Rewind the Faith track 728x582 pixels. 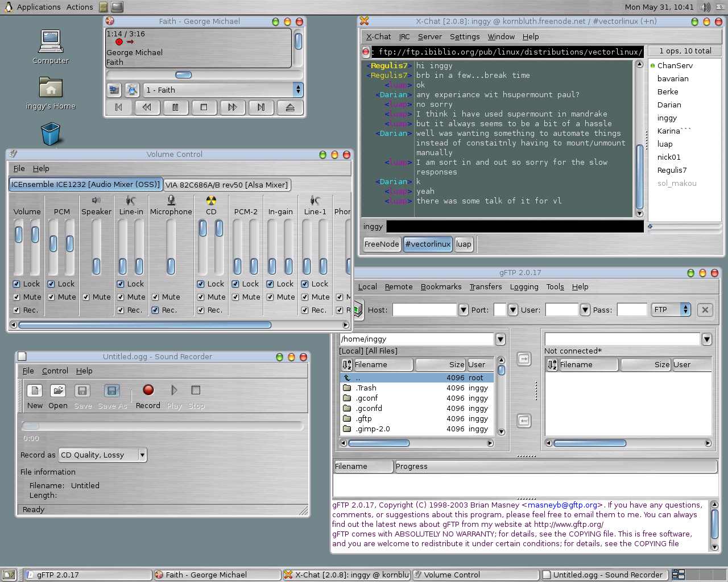click(x=147, y=107)
